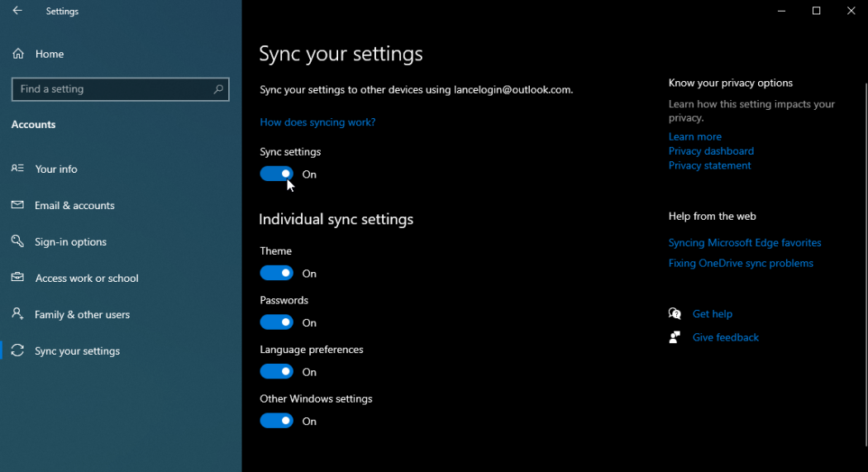This screenshot has width=868, height=472.
Task: Click the magnifier icon in search box
Action: (218, 89)
